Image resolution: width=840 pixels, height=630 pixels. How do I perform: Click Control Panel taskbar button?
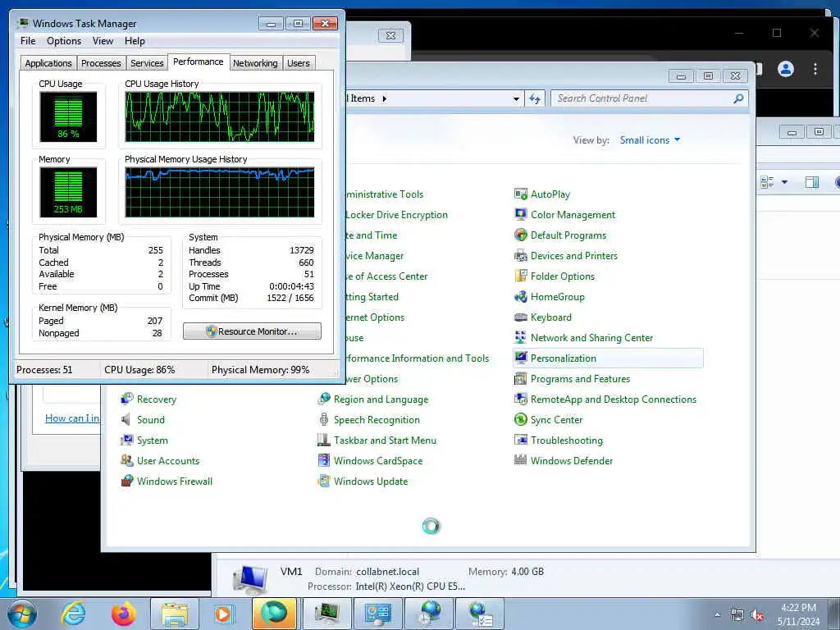(377, 614)
